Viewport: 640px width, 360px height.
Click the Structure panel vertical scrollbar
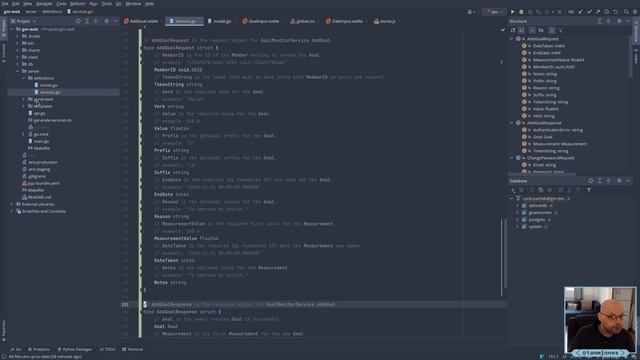[x=631, y=56]
